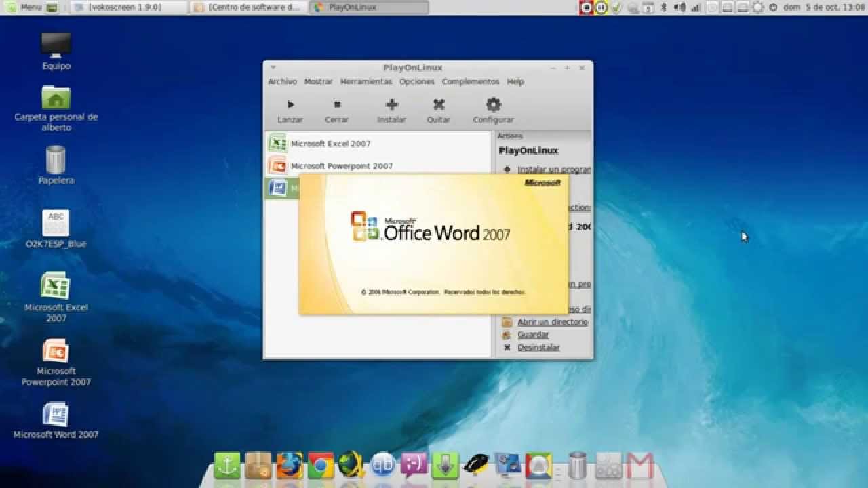Select Microsoft Excel 2007 in program list
This screenshot has width=868, height=488.
[x=378, y=144]
